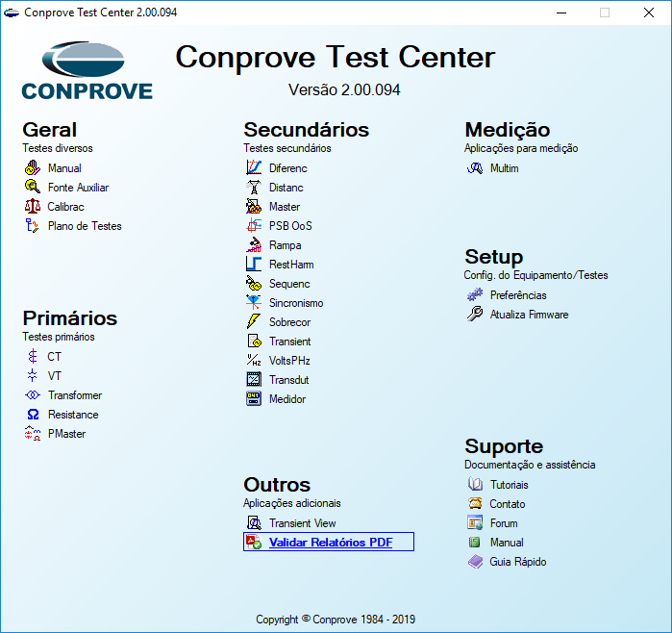Viewport: 672px width, 633px height.
Task: Open the Transformer primary test
Action: 75,395
